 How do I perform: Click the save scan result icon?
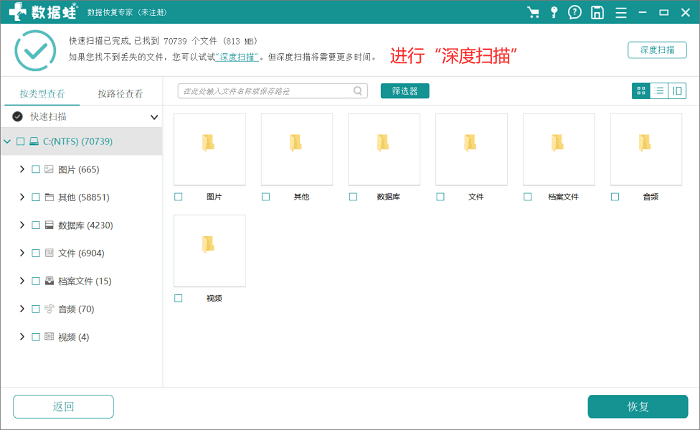coord(597,12)
